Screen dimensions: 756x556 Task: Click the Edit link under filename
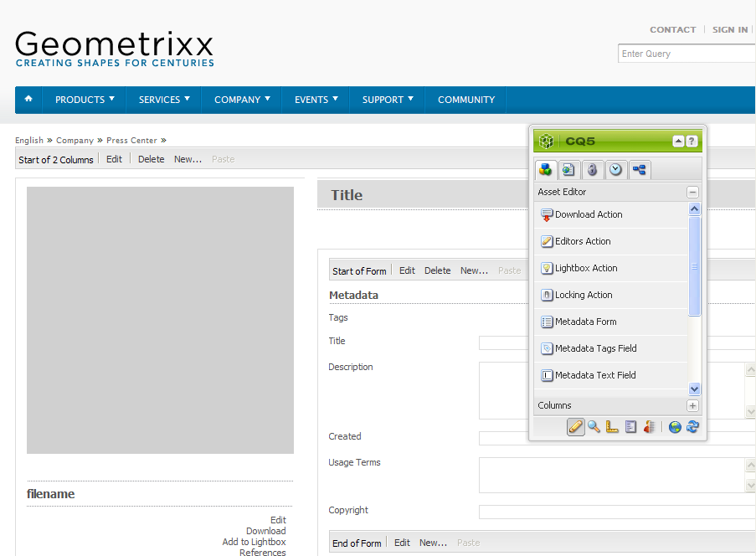coord(278,520)
